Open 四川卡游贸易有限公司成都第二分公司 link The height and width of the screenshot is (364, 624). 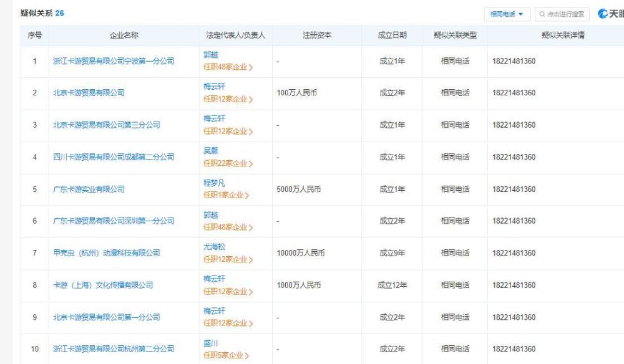pyautogui.click(x=113, y=157)
